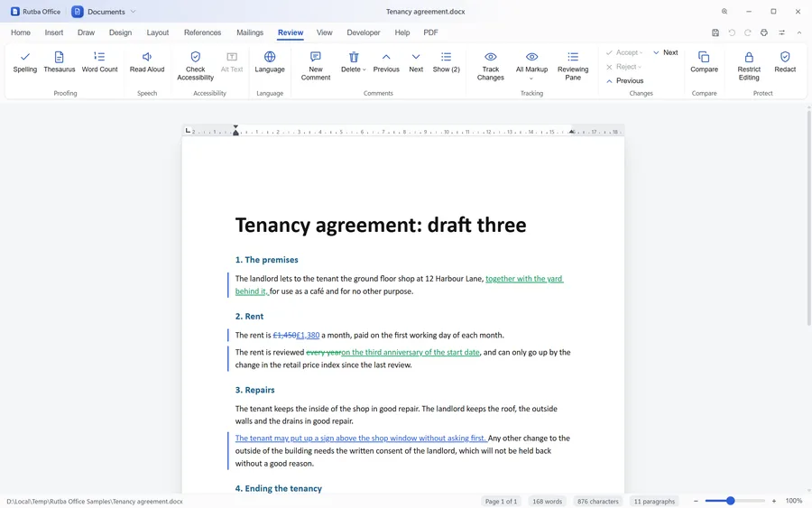Click the Rutba Office logo button
The height and width of the screenshot is (508, 812).
(36, 12)
